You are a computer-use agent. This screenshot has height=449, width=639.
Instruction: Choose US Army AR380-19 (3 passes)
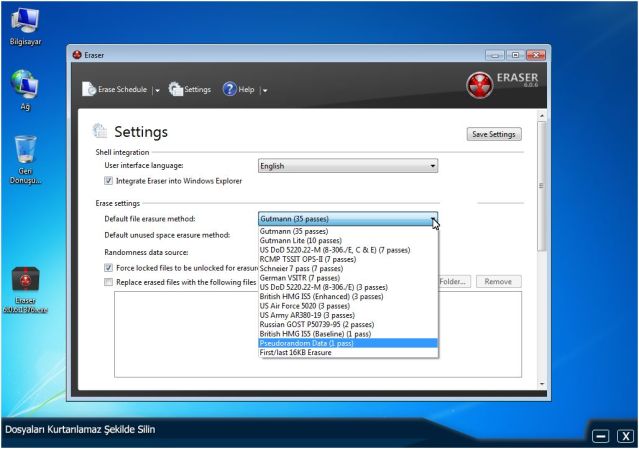tap(348, 315)
